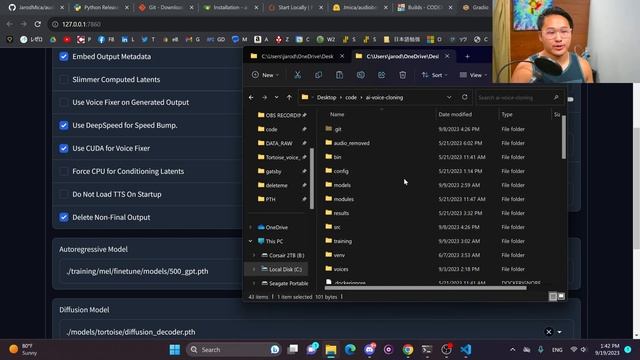Enable Slimmer Computed Latents checkbox

(x=64, y=79)
